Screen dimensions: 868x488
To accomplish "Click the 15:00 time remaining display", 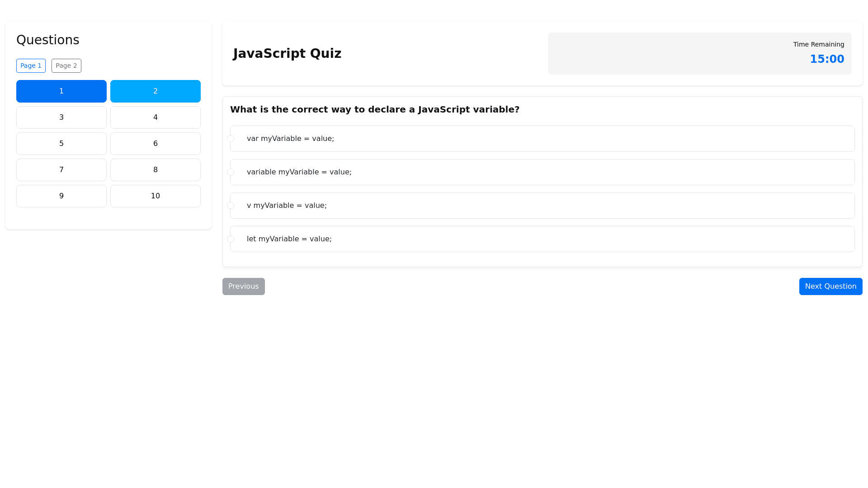I will click(827, 59).
